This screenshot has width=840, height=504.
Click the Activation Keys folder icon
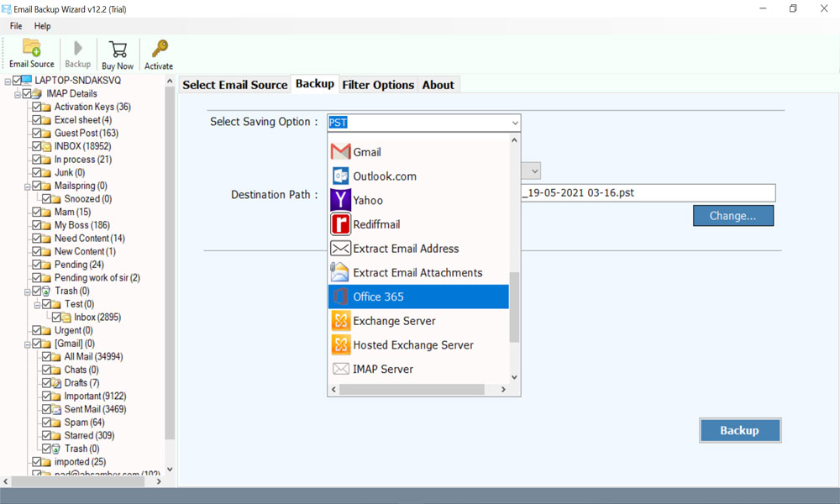pos(46,108)
